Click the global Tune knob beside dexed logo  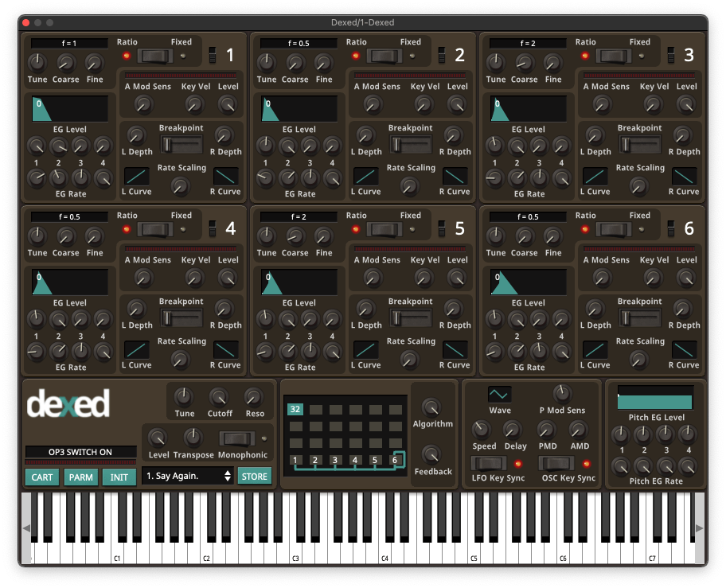click(184, 397)
